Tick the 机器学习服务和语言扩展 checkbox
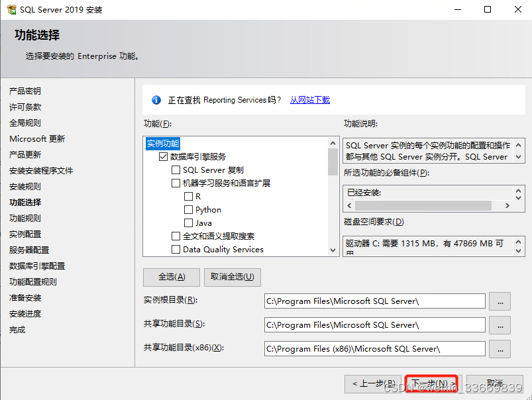 pyautogui.click(x=176, y=183)
